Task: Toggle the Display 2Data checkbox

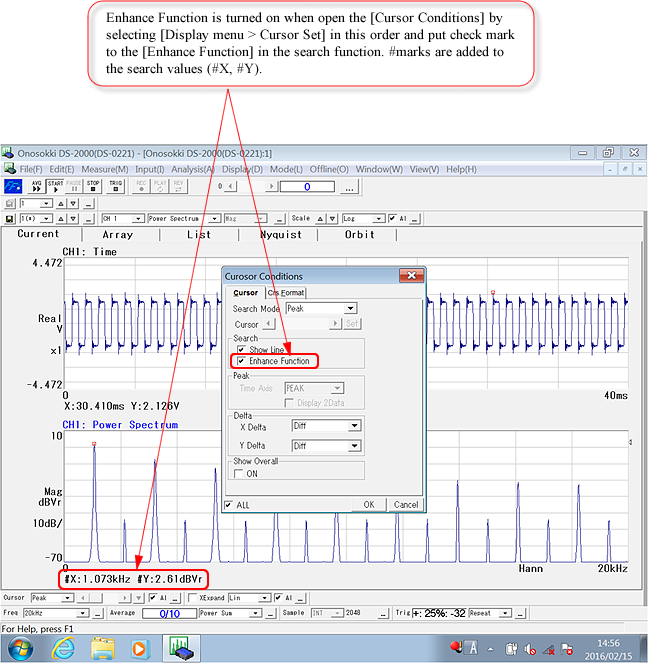Action: tap(290, 403)
